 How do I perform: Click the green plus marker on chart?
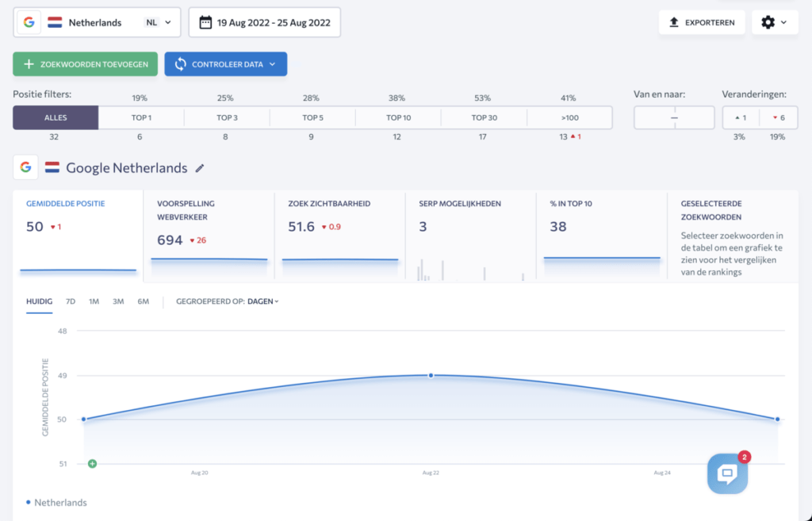click(92, 463)
